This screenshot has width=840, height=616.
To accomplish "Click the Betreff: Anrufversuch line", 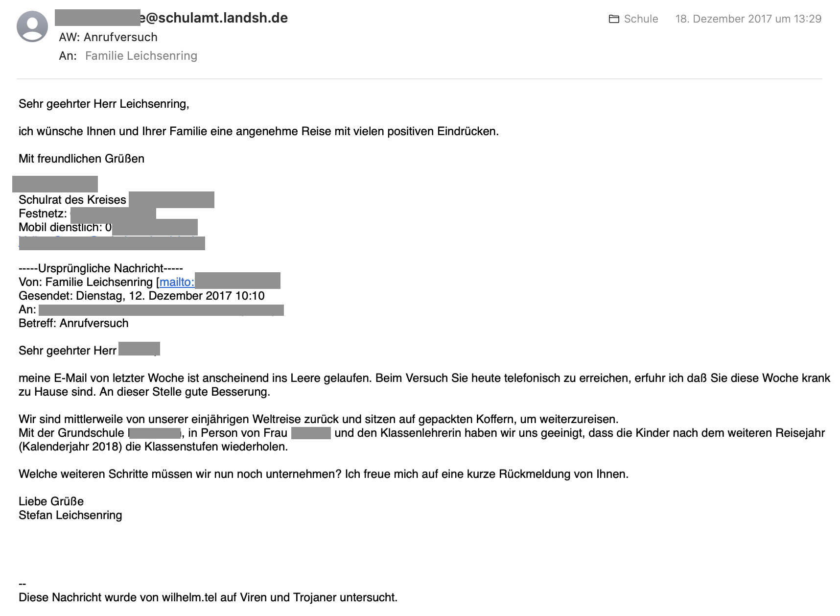I will (x=73, y=323).
